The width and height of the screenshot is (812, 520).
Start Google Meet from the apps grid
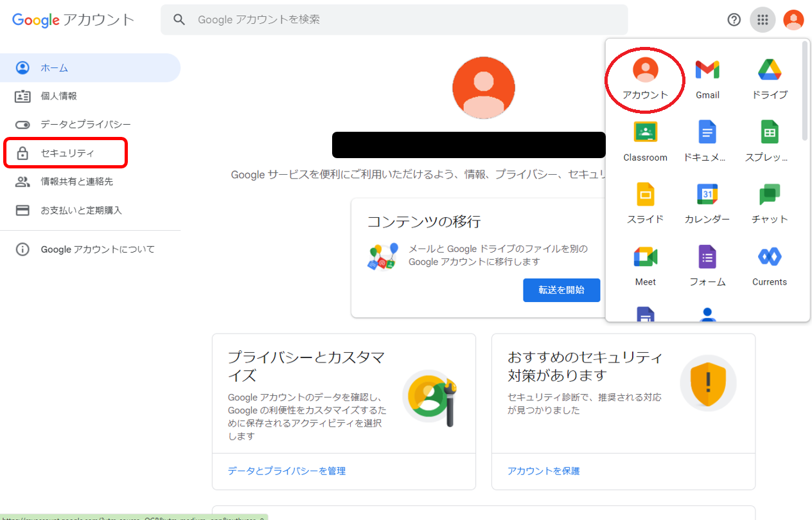coord(645,265)
